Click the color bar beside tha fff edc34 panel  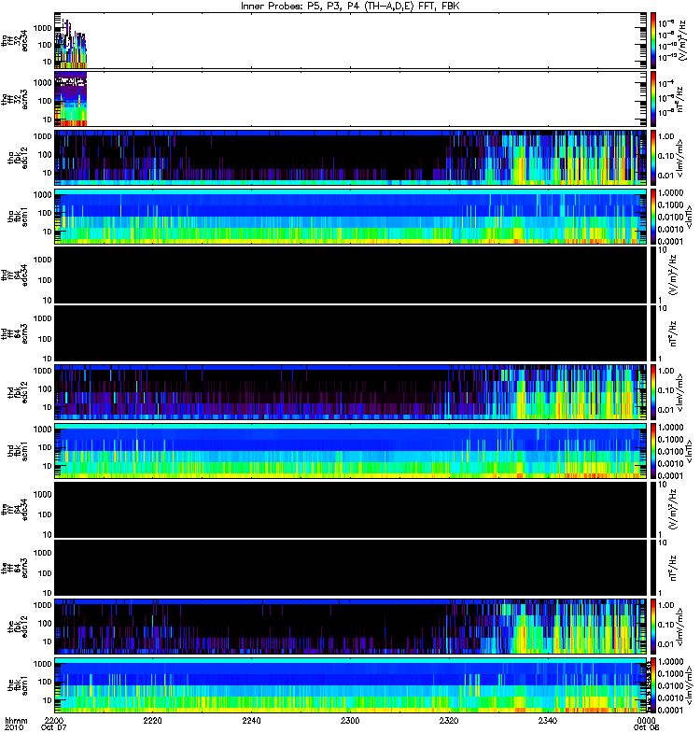653,41
